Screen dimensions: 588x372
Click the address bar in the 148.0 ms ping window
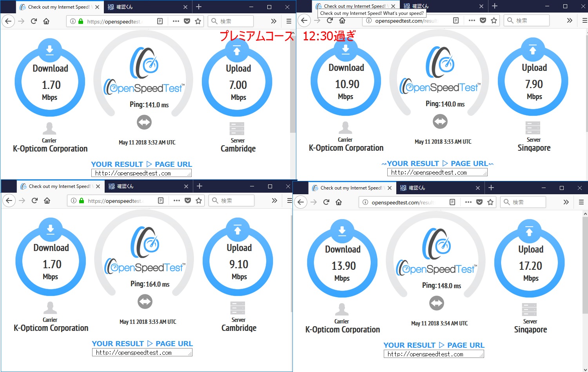pos(427,202)
